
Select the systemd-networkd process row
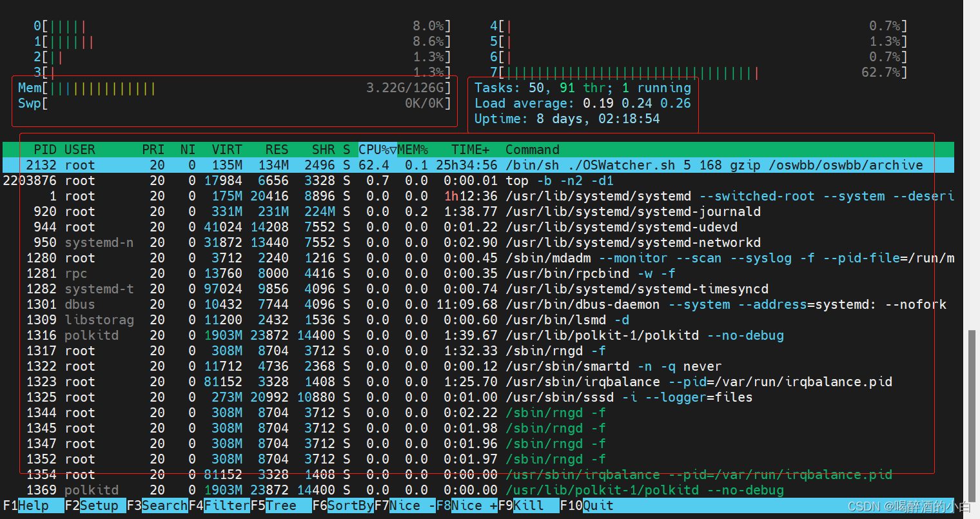pos(478,242)
